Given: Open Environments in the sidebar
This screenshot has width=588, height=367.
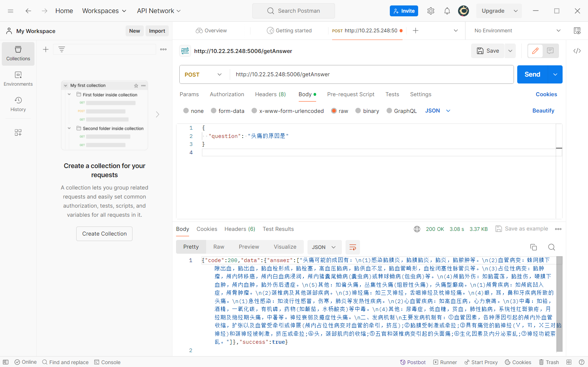Looking at the screenshot, I should click(18, 79).
